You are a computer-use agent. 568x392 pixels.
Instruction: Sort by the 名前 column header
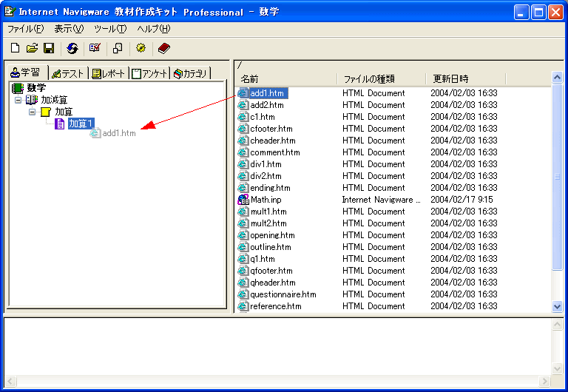285,78
